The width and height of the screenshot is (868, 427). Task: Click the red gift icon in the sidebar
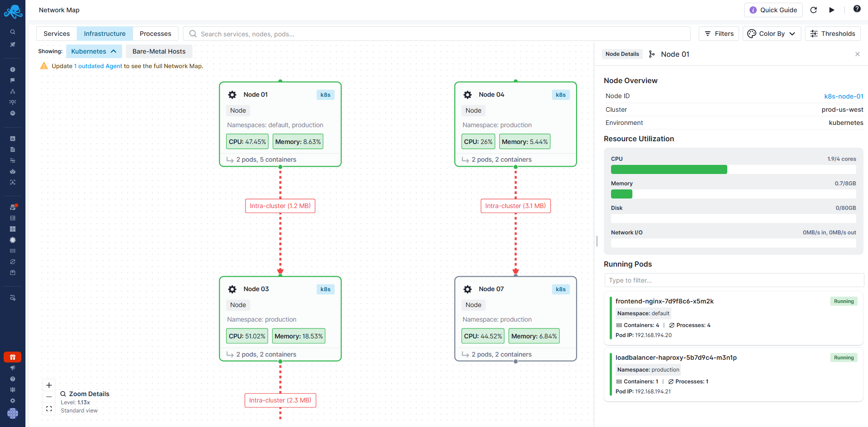pyautogui.click(x=13, y=357)
